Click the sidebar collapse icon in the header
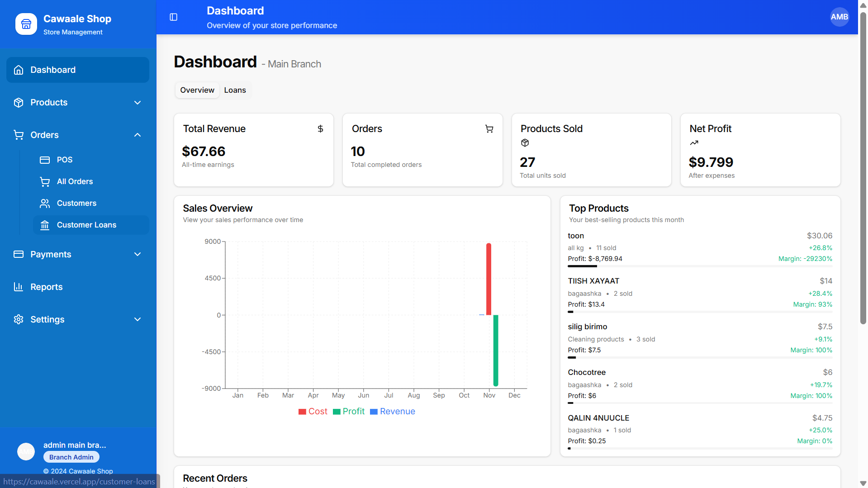The image size is (868, 488). click(x=173, y=17)
